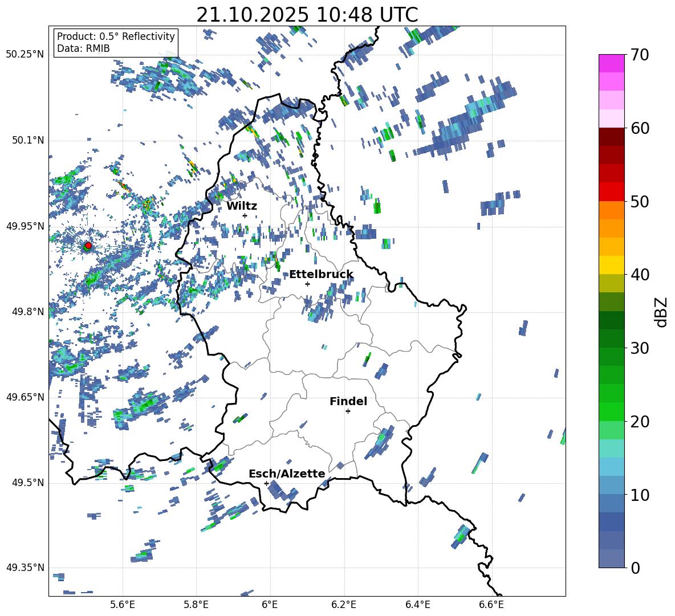This screenshot has width=675, height=616.
Task: Click the 10 colorbar tick label
Action: (x=640, y=495)
